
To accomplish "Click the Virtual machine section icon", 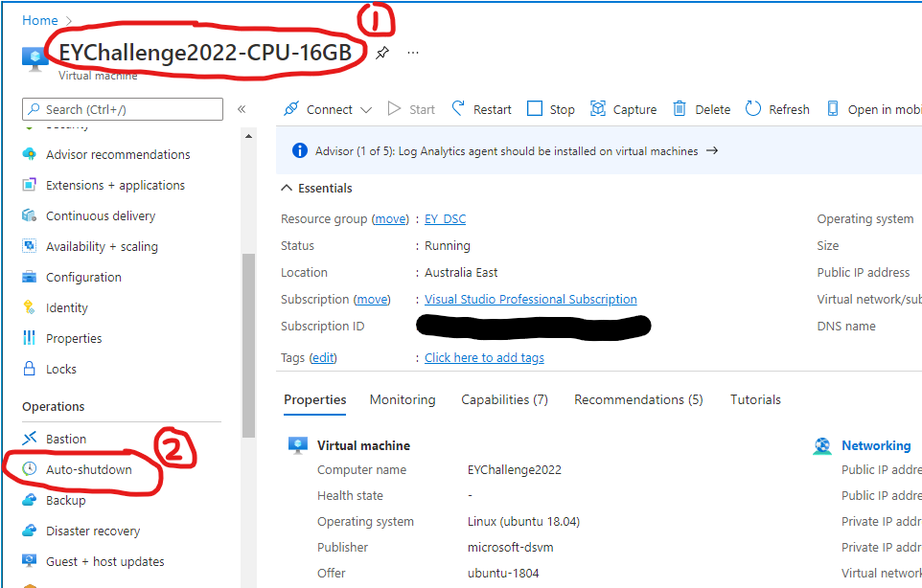I will [298, 445].
